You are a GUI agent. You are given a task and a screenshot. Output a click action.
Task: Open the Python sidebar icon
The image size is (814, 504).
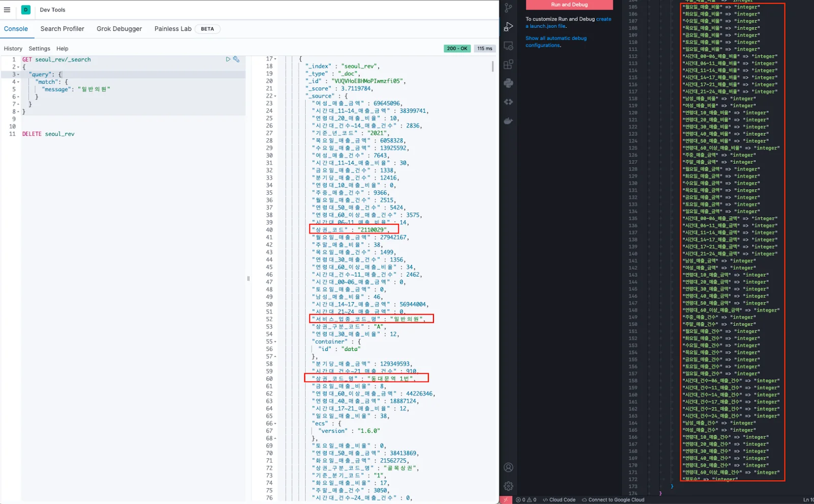tap(508, 83)
